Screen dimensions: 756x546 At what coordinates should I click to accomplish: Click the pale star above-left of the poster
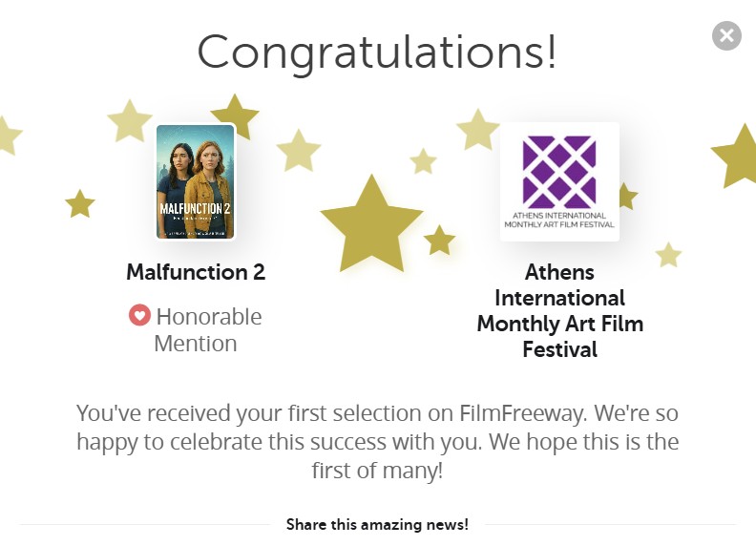130,122
